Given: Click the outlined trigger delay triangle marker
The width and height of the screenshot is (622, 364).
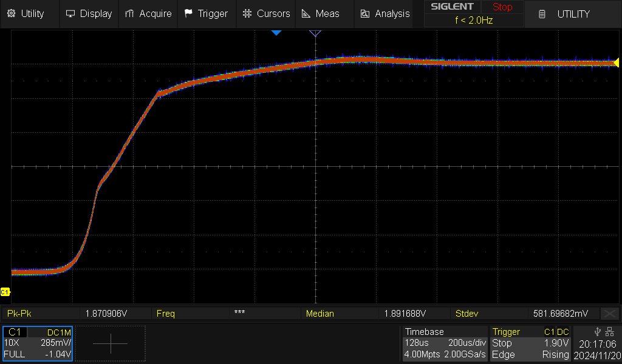Looking at the screenshot, I should (315, 33).
